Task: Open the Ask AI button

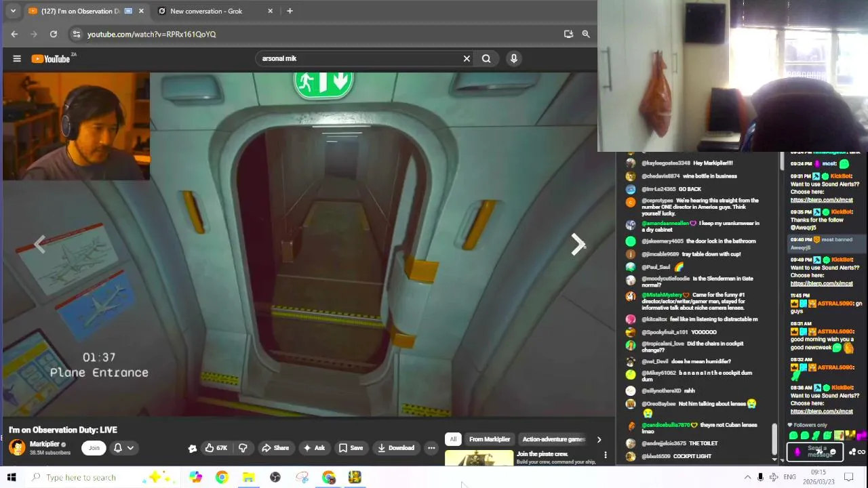Action: point(314,448)
